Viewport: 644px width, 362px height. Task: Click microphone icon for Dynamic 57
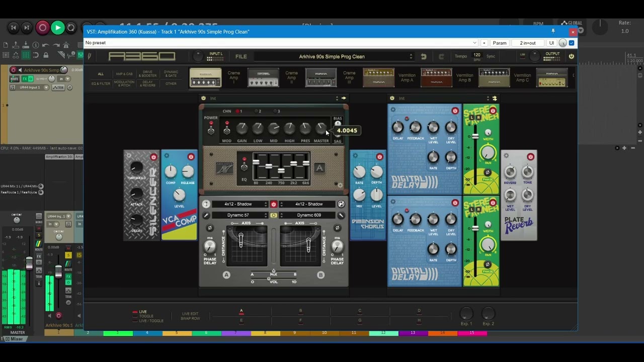[206, 215]
